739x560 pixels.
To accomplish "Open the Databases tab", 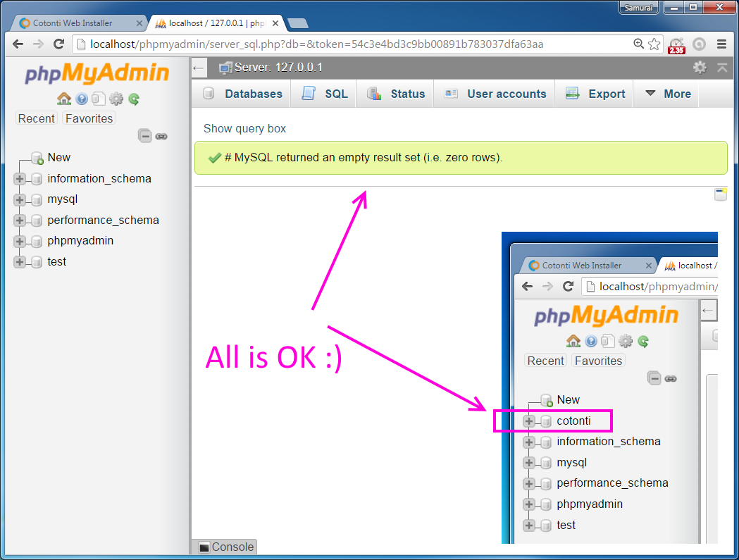I will [242, 94].
